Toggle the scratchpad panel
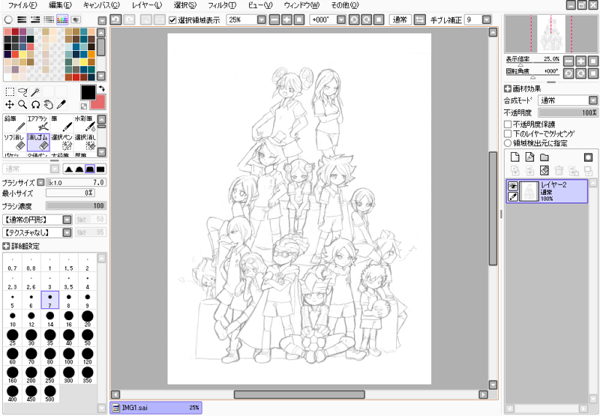 point(76,20)
